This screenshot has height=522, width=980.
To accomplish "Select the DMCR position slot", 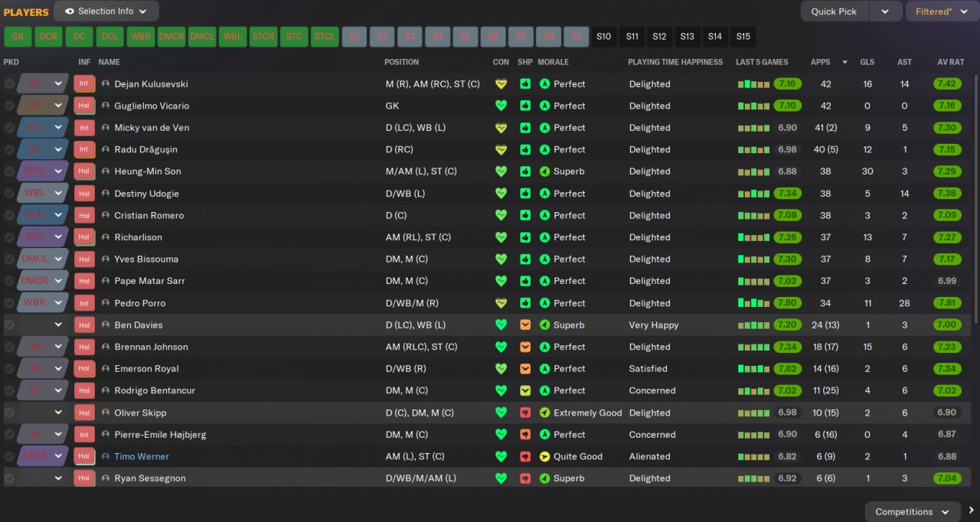I will (171, 37).
